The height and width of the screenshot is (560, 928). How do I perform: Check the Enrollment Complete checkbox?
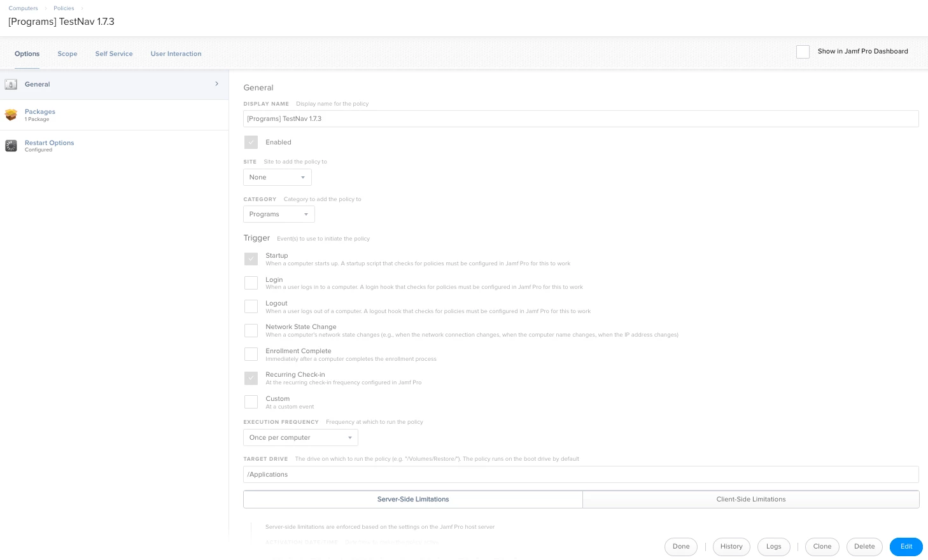tap(251, 354)
